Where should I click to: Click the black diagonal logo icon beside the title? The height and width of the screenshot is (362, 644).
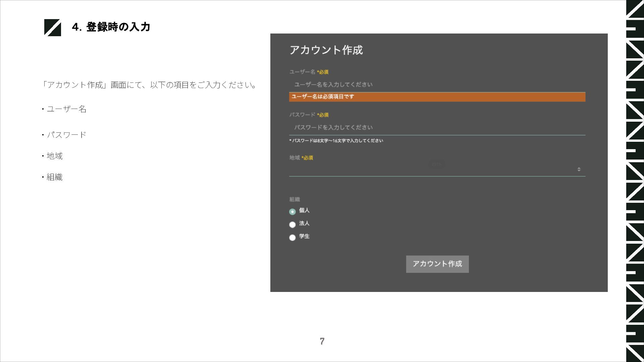[x=53, y=27]
